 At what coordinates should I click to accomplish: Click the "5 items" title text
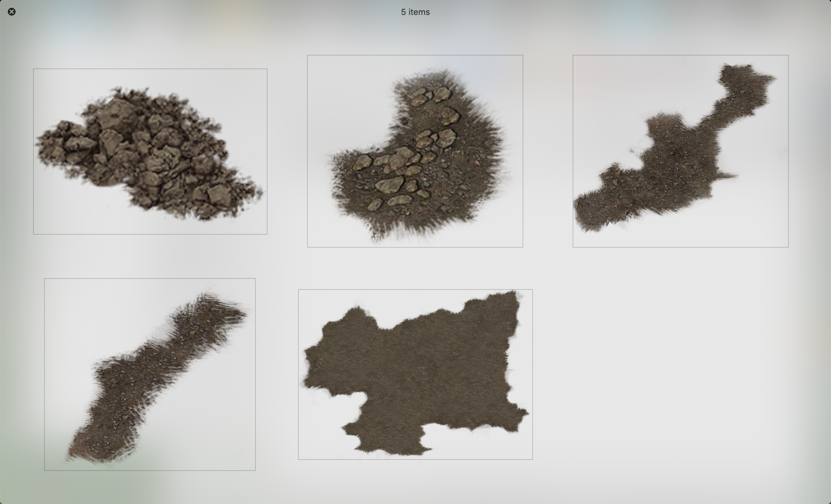click(415, 12)
